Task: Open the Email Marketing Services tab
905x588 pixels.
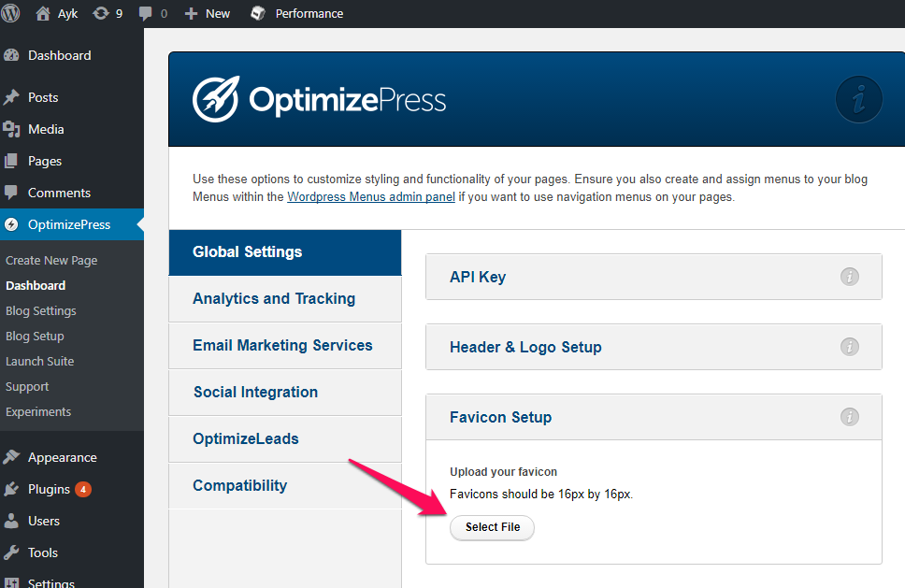Action: point(282,346)
